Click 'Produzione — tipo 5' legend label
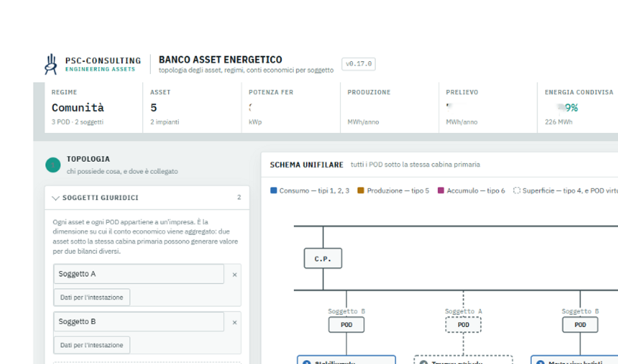618x364 pixels. [397, 191]
